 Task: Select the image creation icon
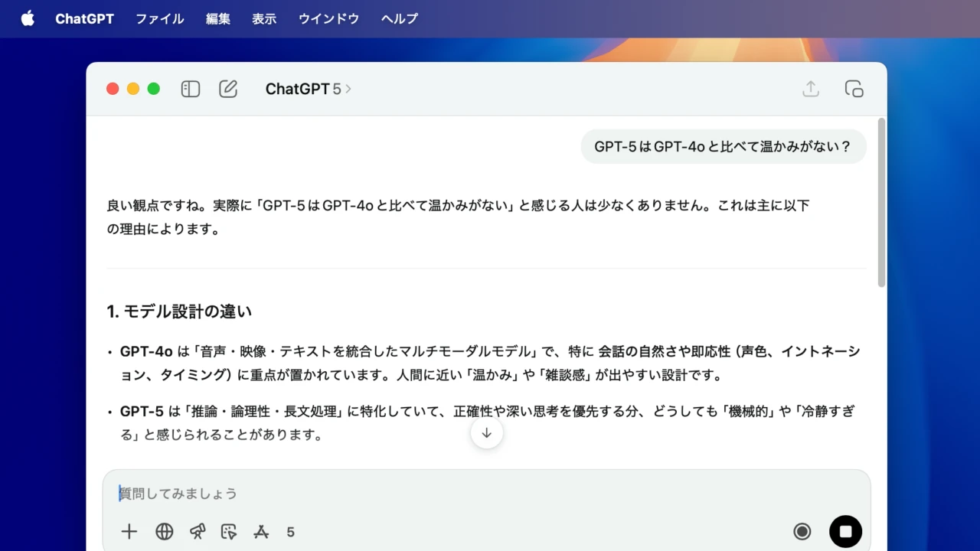[x=229, y=532]
